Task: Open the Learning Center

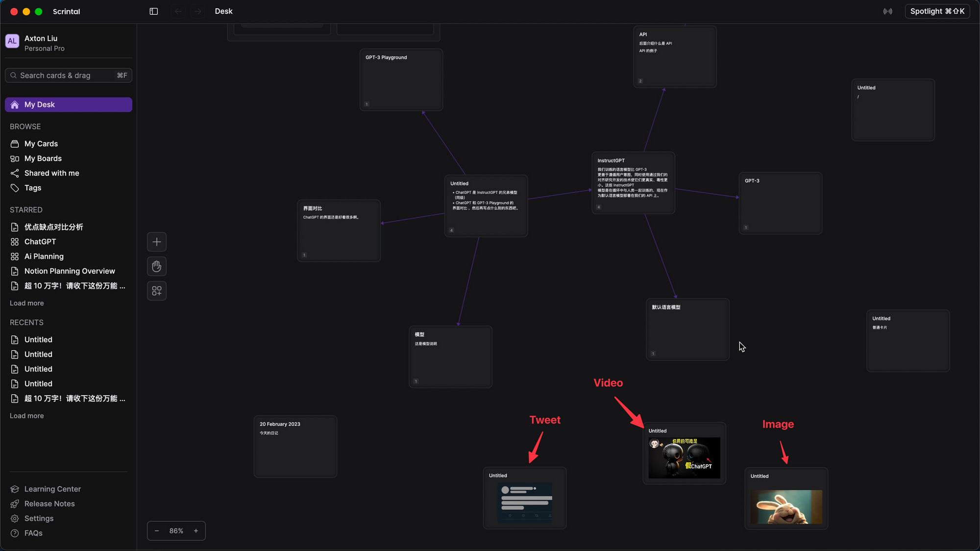Action: [x=52, y=489]
